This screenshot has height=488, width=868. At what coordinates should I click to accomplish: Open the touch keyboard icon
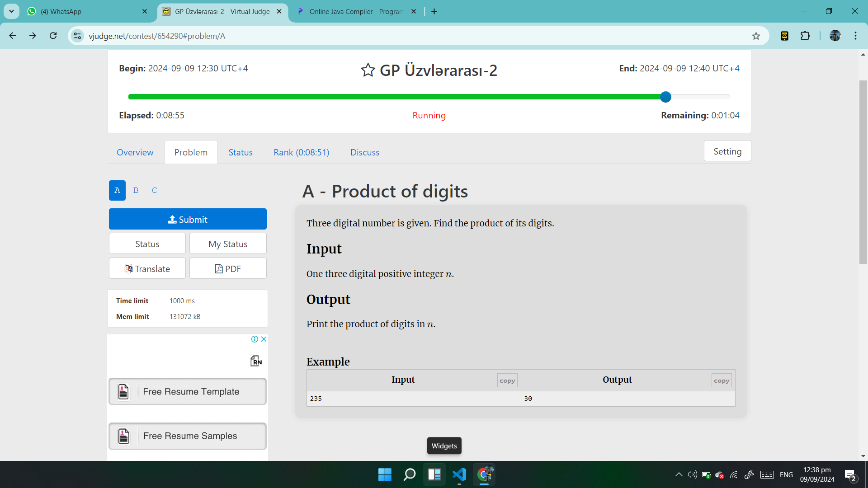pyautogui.click(x=767, y=474)
